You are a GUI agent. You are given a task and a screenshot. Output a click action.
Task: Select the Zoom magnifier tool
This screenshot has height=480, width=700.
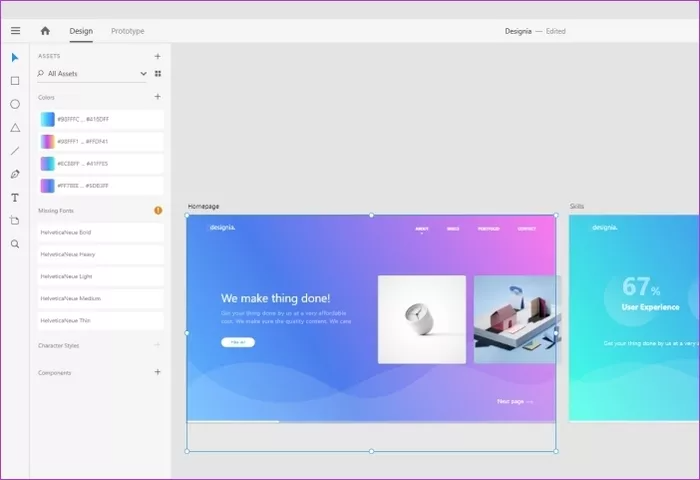tap(15, 243)
